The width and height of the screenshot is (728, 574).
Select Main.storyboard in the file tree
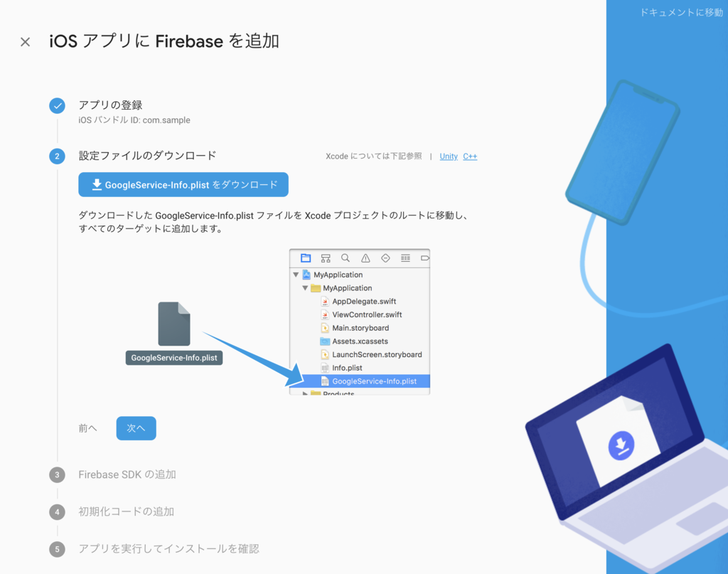[359, 329]
